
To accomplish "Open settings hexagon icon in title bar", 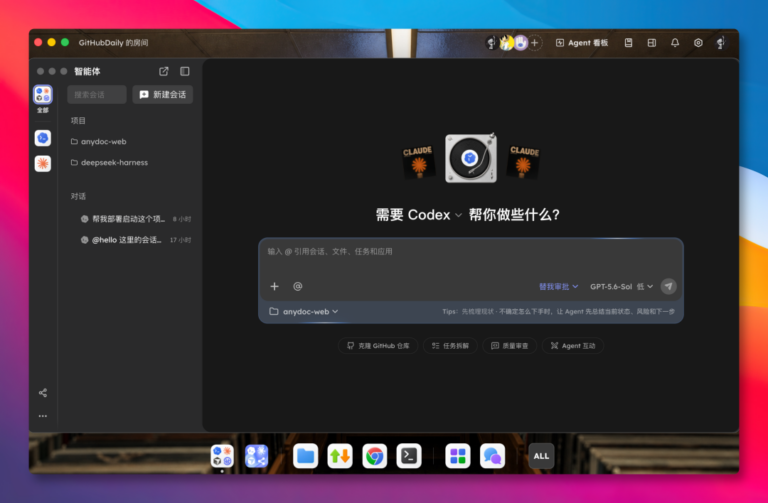I will point(698,43).
